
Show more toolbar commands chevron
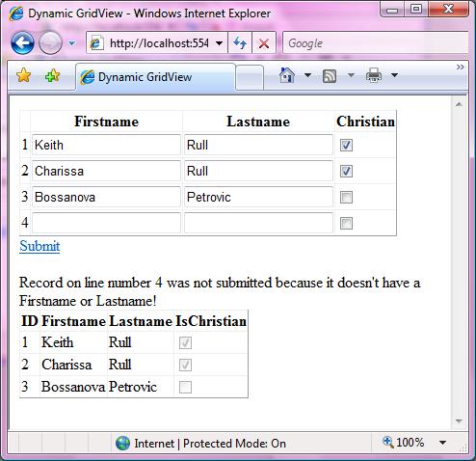tap(460, 67)
